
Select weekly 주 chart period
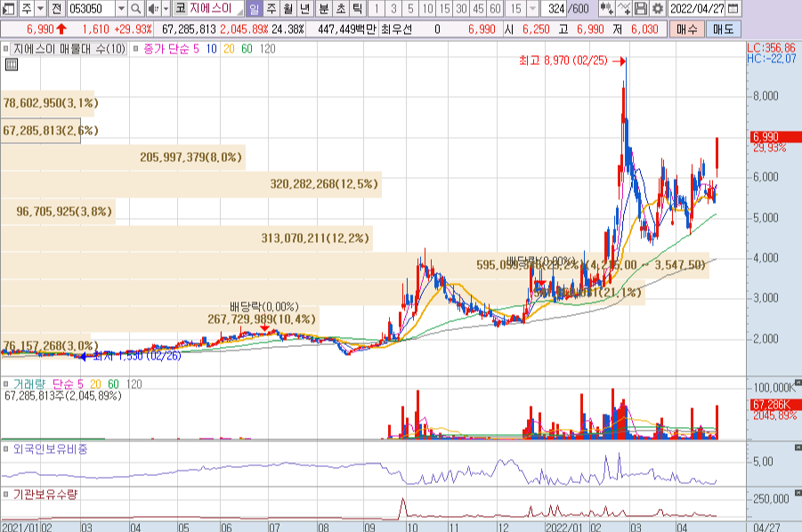(271, 8)
